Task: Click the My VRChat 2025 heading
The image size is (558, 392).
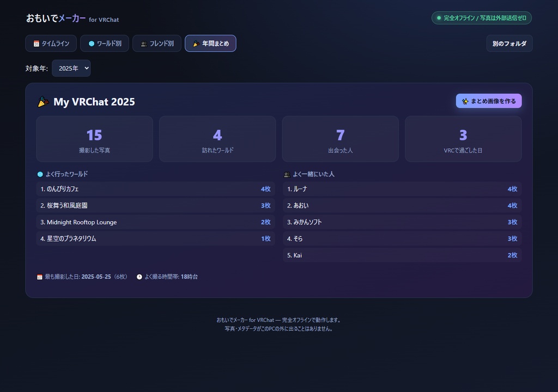Action: pos(94,102)
